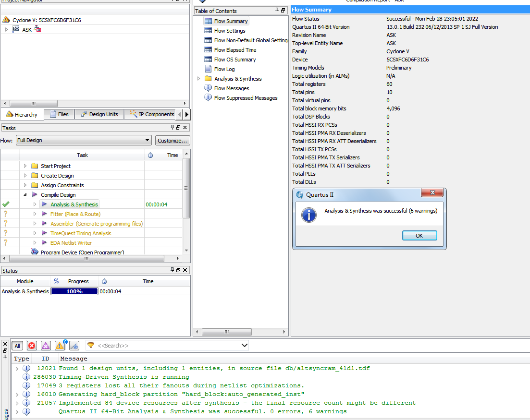This screenshot has width=530, height=420.
Task: Float the Status panel window
Action: pyautogui.click(x=178, y=270)
